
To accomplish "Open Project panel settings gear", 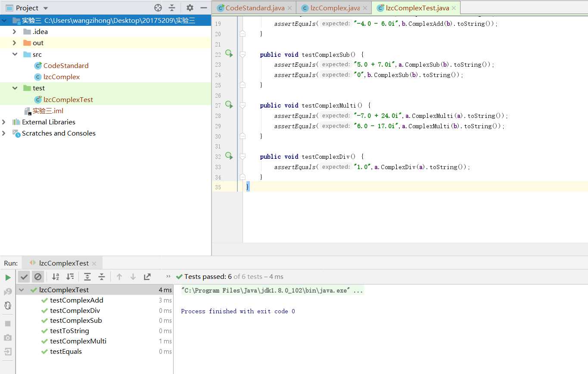I will [x=190, y=8].
